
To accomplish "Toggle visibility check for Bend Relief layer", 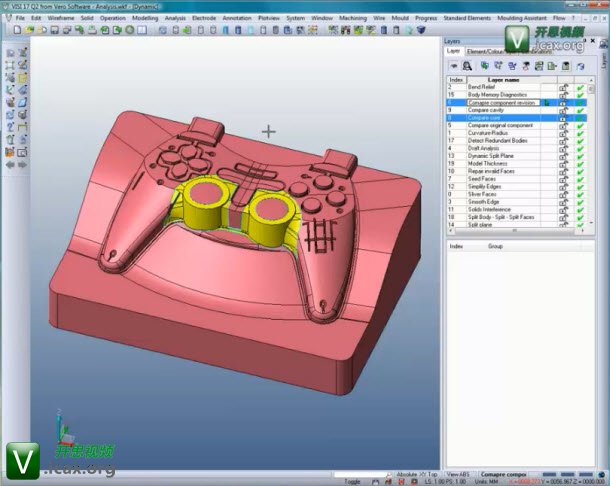I will pos(580,88).
